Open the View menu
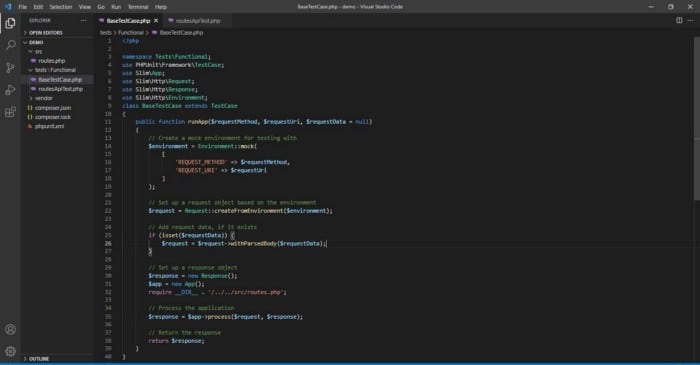Image resolution: width=700 pixels, height=365 pixels. click(x=85, y=7)
